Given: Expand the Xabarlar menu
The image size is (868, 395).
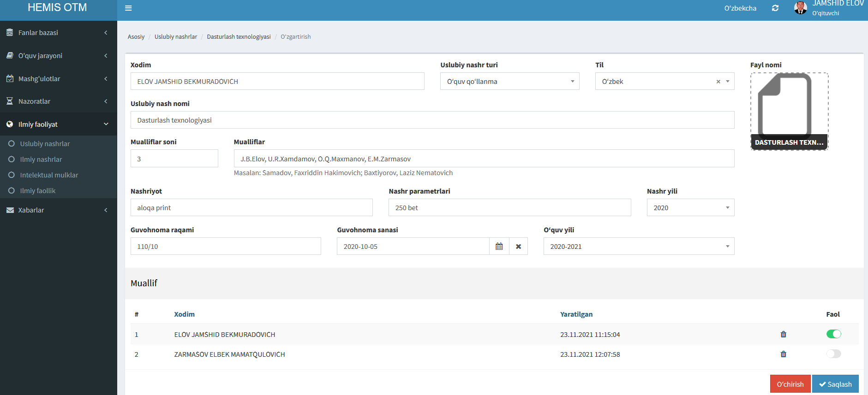Looking at the screenshot, I should pyautogui.click(x=58, y=210).
